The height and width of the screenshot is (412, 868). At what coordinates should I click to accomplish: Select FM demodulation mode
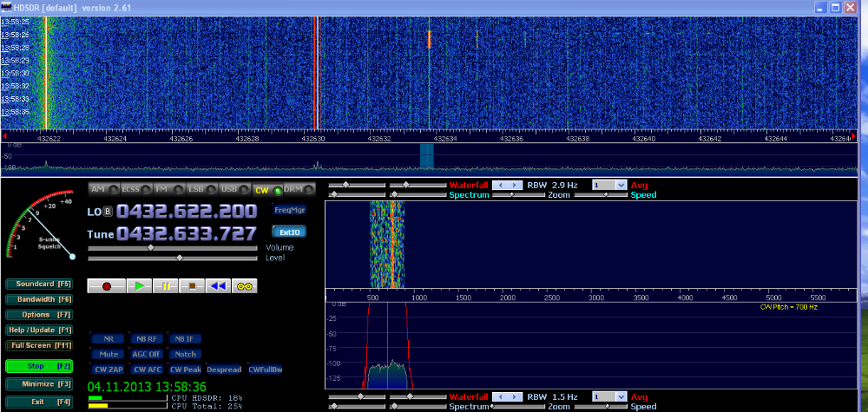[169, 190]
